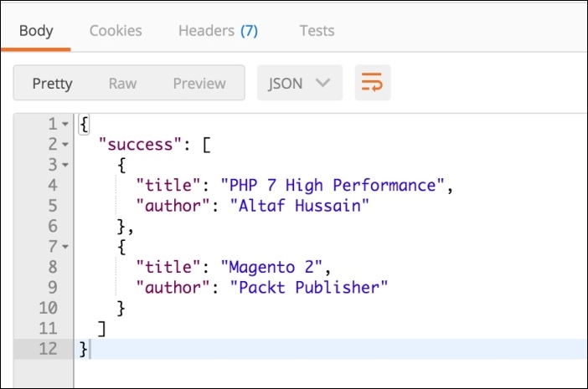Screen dimensions: 588x389
Task: Collapse the root object fold arrow at line 1
Action: (x=65, y=124)
